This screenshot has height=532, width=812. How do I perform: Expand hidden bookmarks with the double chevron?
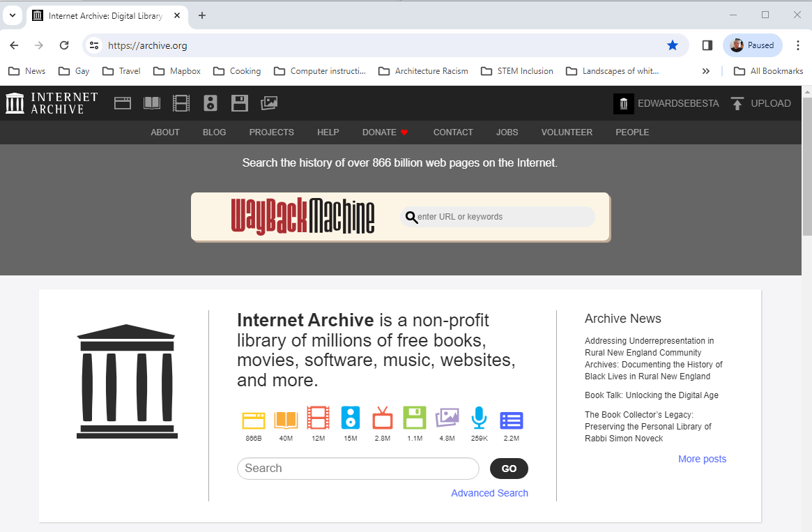[706, 71]
